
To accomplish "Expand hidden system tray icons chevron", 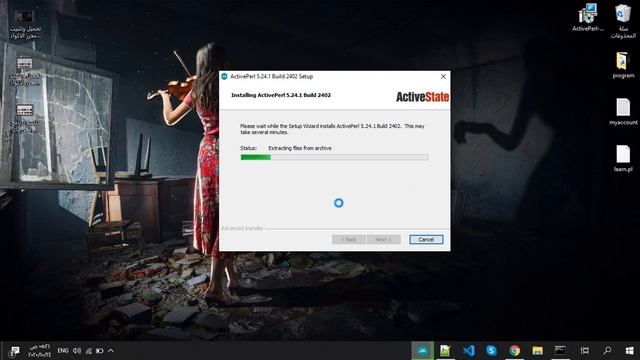I will click(x=111, y=351).
